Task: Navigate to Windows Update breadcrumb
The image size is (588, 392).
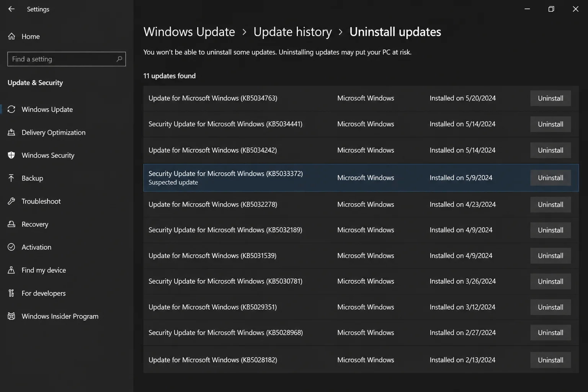Action: [x=189, y=32]
